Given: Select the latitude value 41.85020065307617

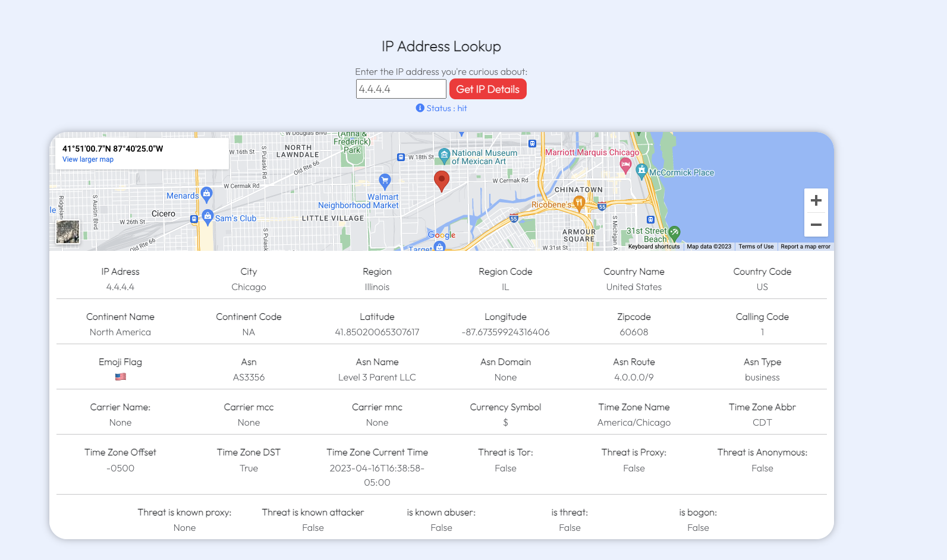Looking at the screenshot, I should pyautogui.click(x=377, y=332).
